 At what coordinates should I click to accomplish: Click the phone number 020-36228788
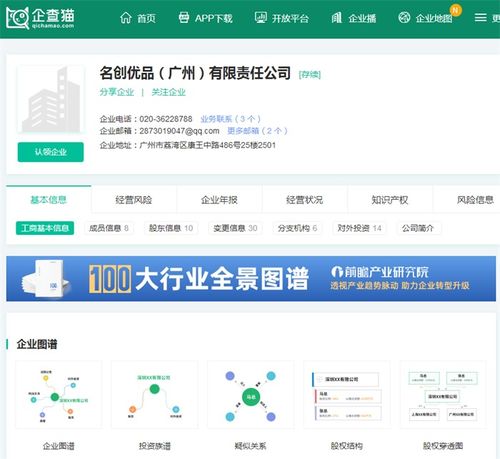(x=166, y=119)
